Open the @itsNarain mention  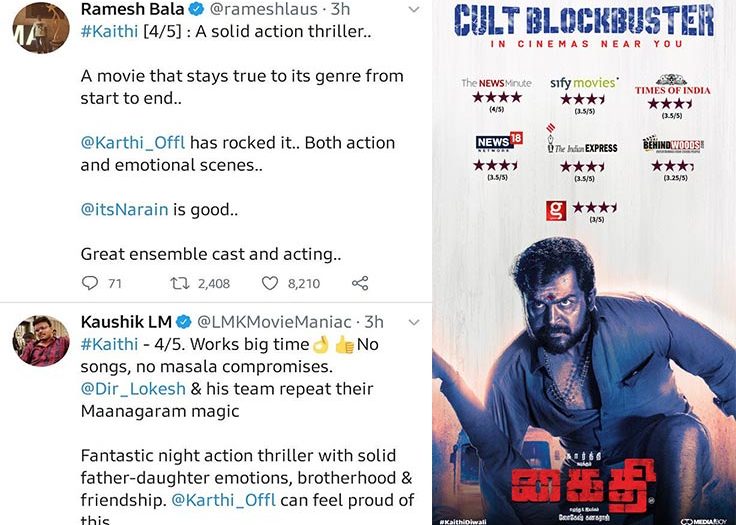(x=124, y=209)
